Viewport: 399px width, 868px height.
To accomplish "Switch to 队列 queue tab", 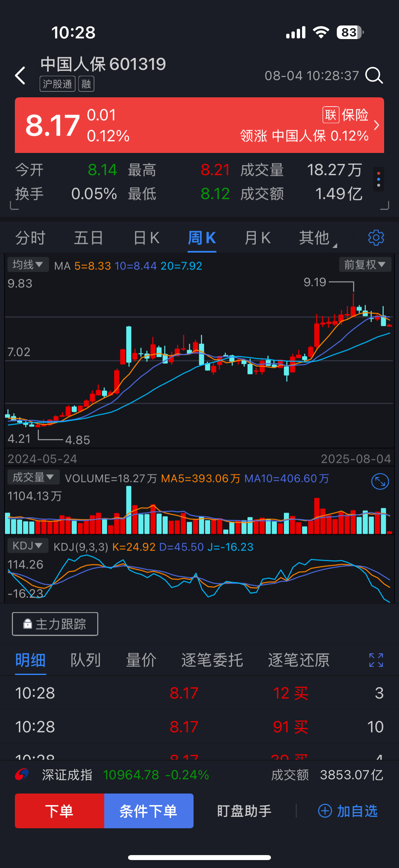I will click(x=86, y=660).
